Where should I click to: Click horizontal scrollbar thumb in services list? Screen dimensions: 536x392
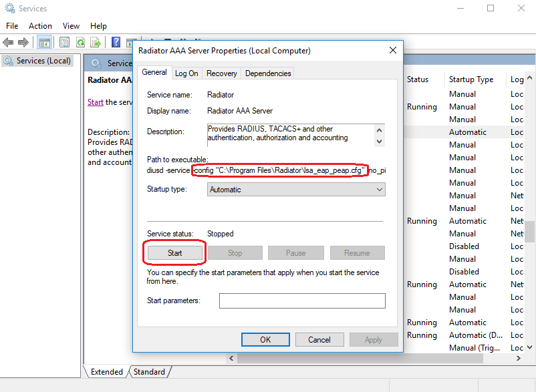click(x=360, y=358)
